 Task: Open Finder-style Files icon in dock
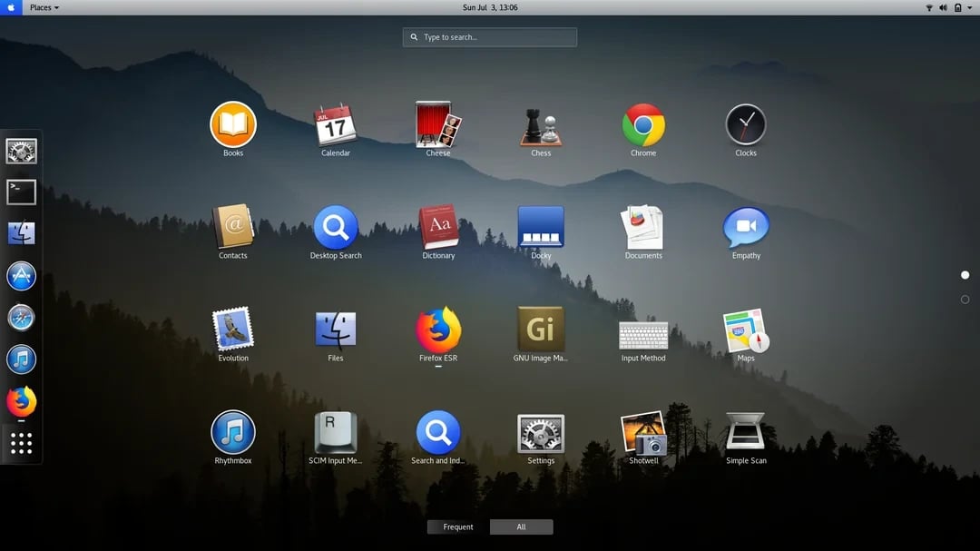pos(21,234)
